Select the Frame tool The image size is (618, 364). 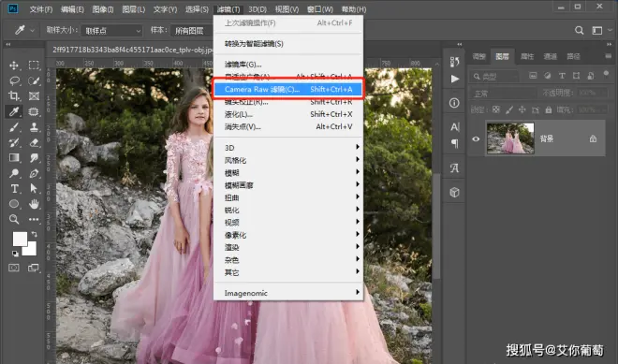pyautogui.click(x=34, y=96)
